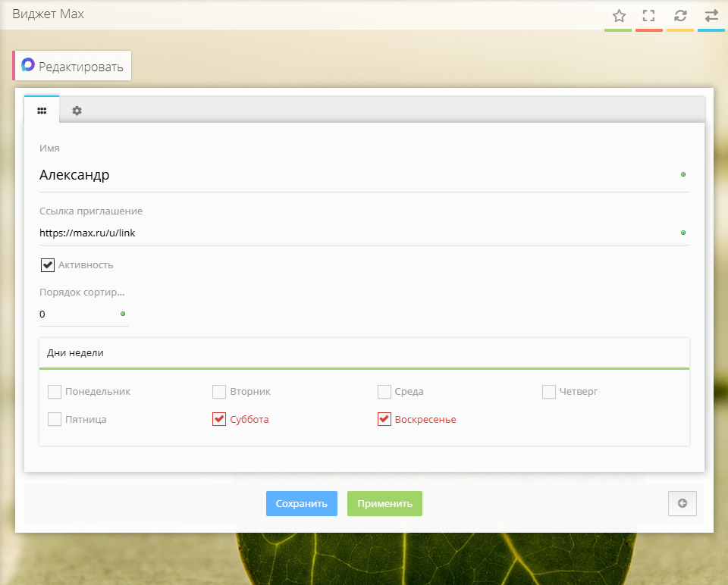This screenshot has height=585, width=728.
Task: Click the back arrow button
Action: pos(682,503)
